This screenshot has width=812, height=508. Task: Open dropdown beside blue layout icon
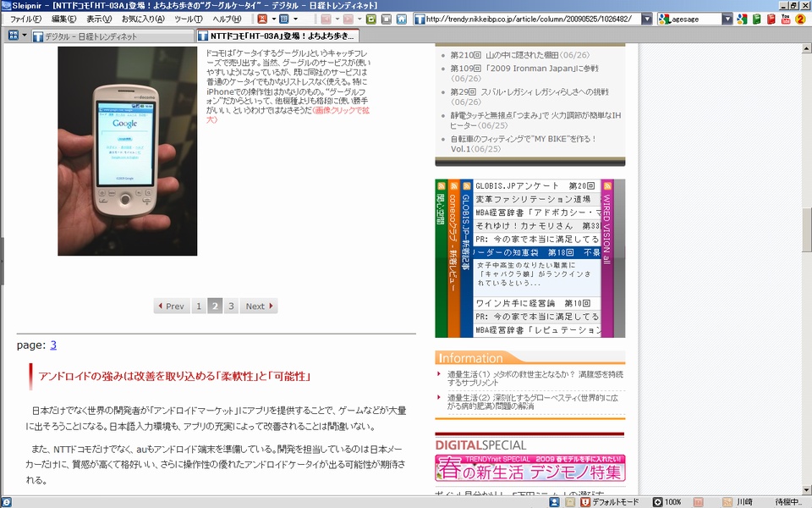click(x=296, y=19)
